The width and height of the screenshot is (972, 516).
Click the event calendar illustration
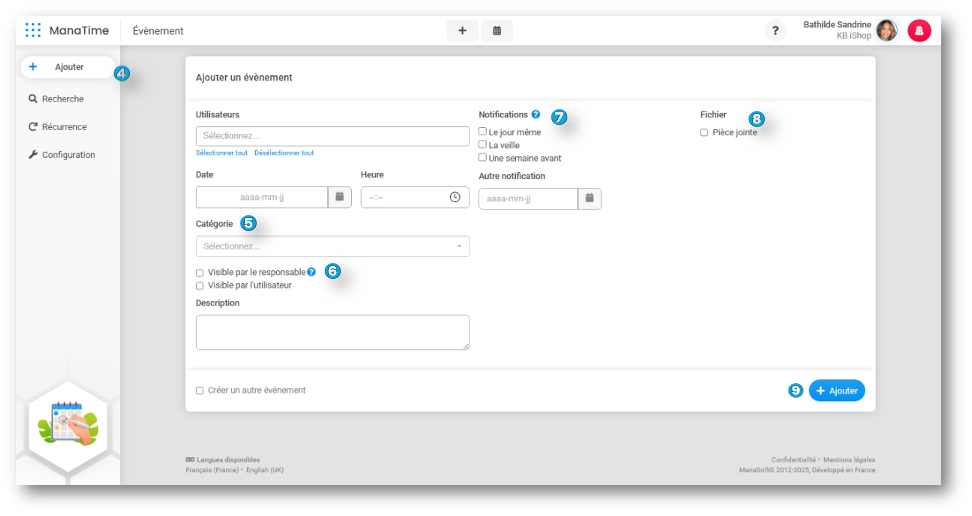click(x=68, y=424)
